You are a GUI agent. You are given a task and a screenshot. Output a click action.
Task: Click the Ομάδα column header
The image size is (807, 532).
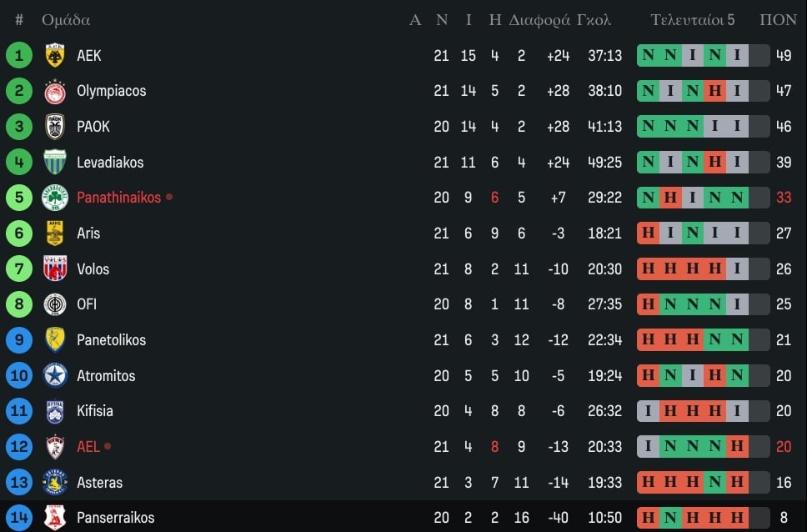(66, 20)
